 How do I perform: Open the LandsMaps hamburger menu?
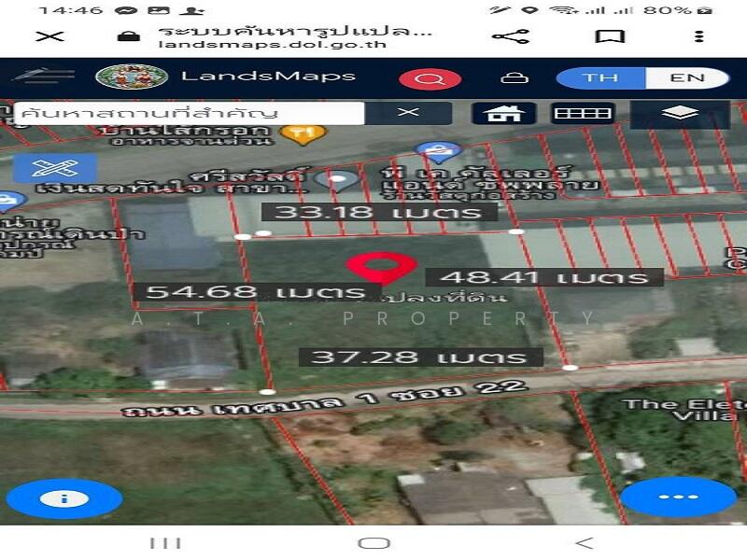(x=44, y=77)
